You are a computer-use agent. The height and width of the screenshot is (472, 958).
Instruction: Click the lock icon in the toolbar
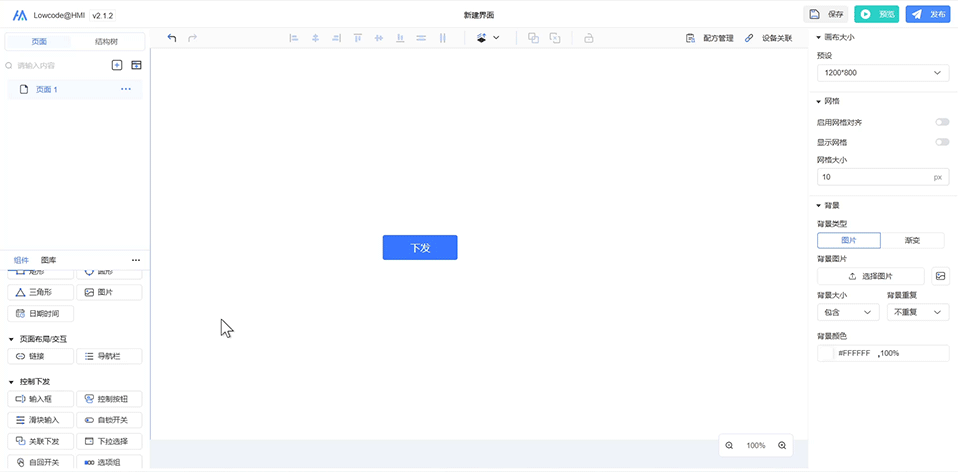(x=588, y=38)
